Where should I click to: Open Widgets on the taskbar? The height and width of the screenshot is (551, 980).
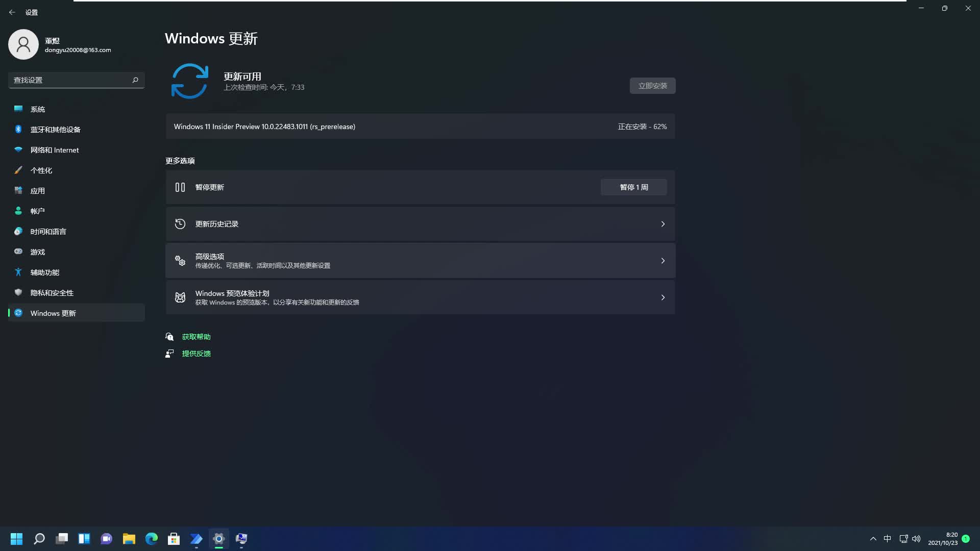click(84, 539)
